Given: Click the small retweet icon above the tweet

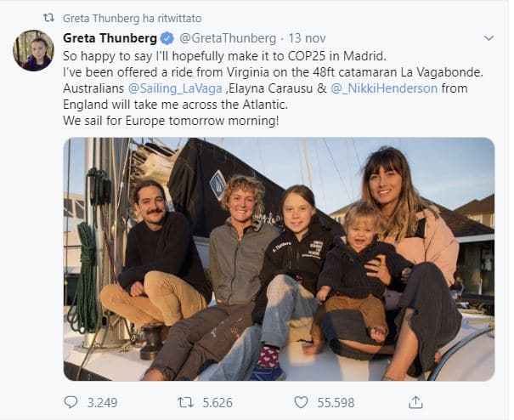Looking at the screenshot, I should click(48, 17).
